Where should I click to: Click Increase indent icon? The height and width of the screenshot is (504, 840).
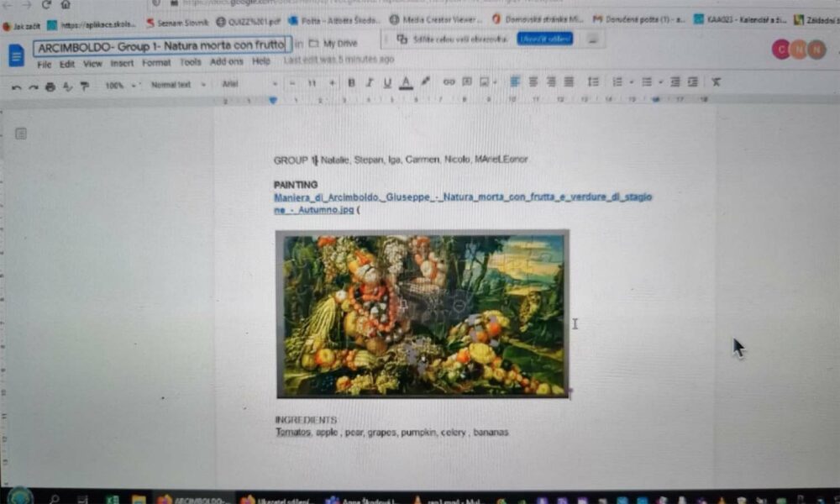(693, 82)
